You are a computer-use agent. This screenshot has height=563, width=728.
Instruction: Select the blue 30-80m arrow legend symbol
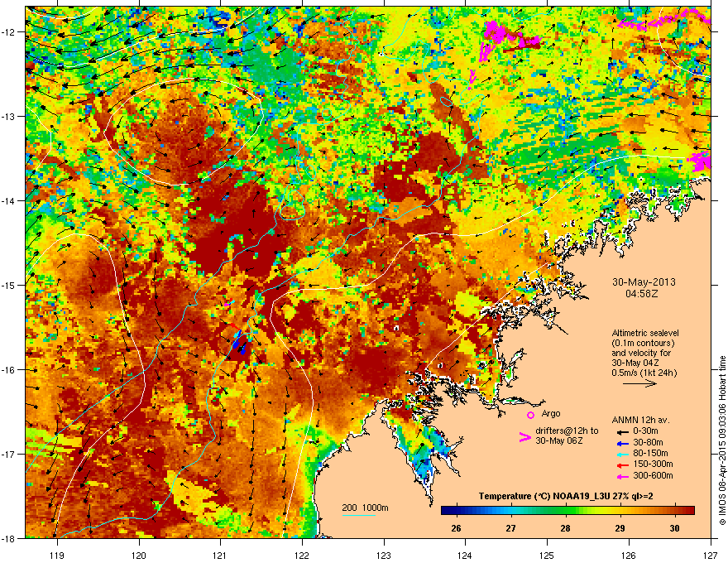click(621, 443)
